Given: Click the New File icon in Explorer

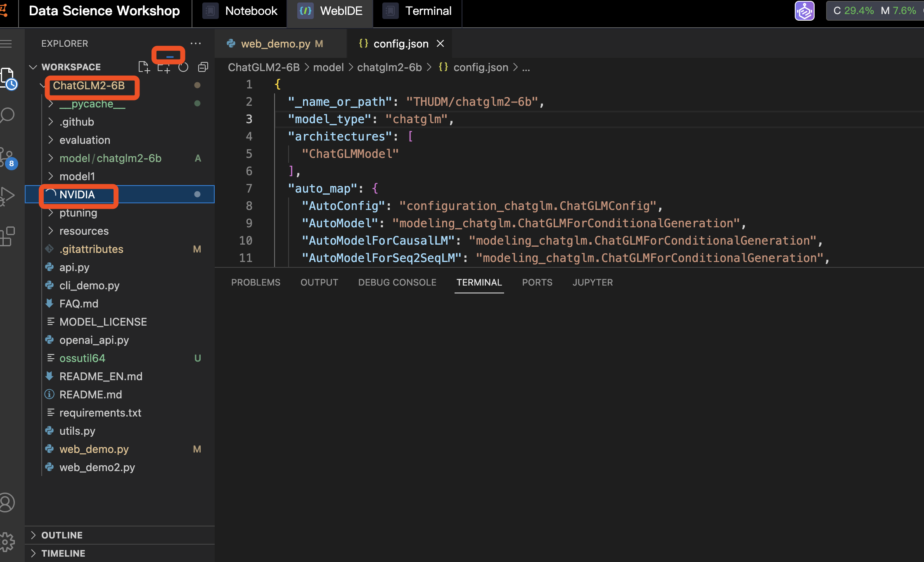Looking at the screenshot, I should coord(144,67).
